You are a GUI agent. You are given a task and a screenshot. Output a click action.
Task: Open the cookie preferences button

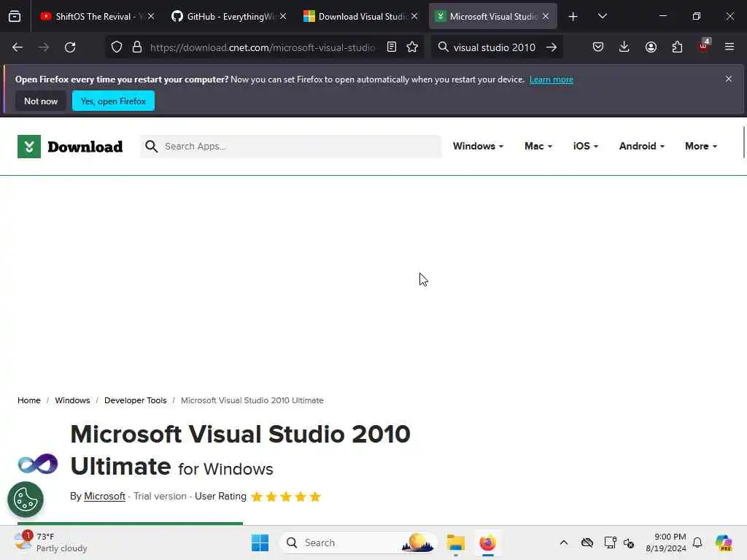pyautogui.click(x=26, y=499)
